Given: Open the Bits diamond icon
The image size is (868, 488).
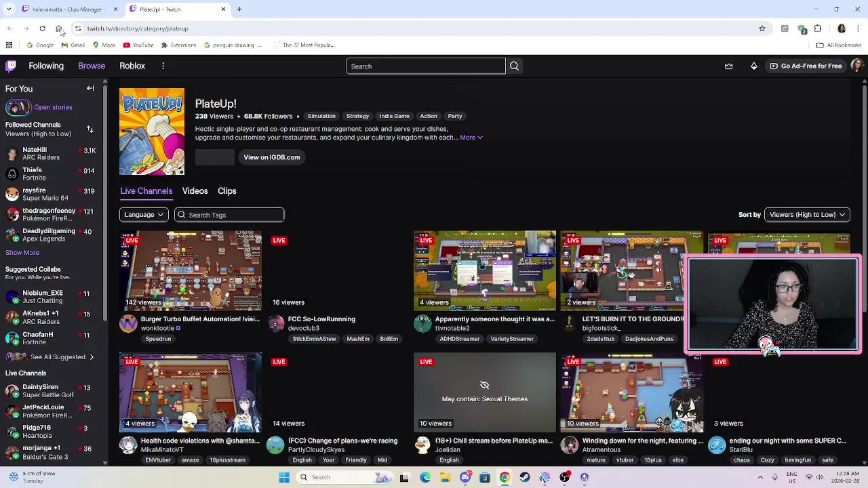Looking at the screenshot, I should [753, 66].
